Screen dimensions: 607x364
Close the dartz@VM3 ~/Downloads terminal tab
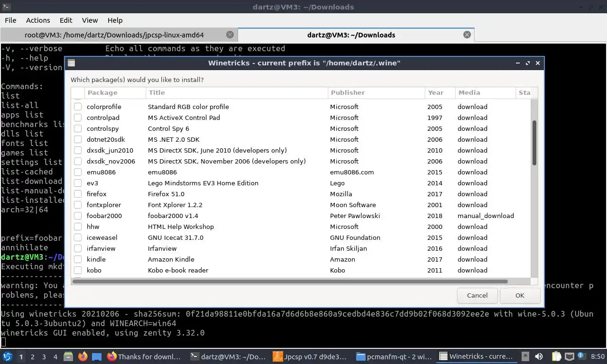(467, 35)
